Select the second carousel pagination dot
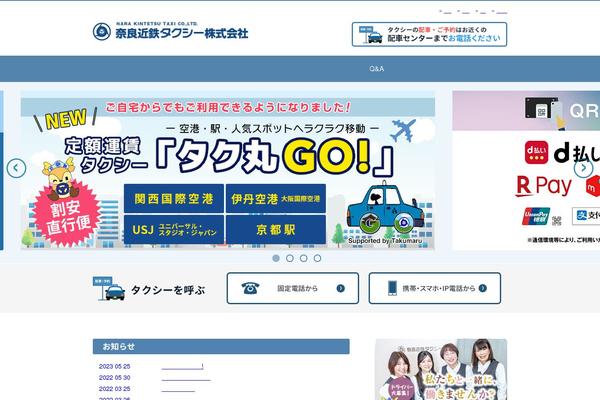This screenshot has height=400, width=600. click(290, 258)
